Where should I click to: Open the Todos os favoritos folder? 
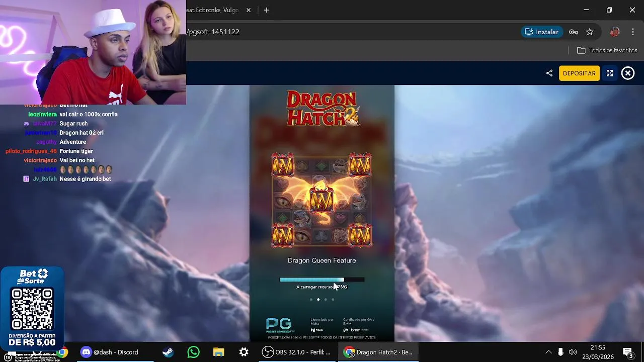607,50
